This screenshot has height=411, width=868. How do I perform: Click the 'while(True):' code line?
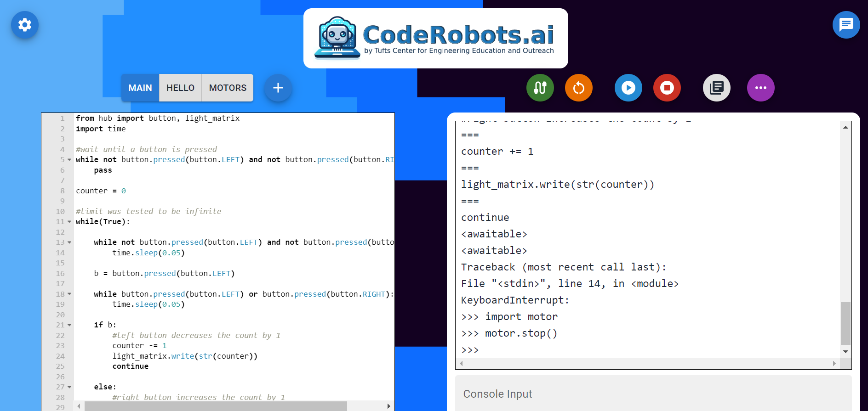coord(103,222)
